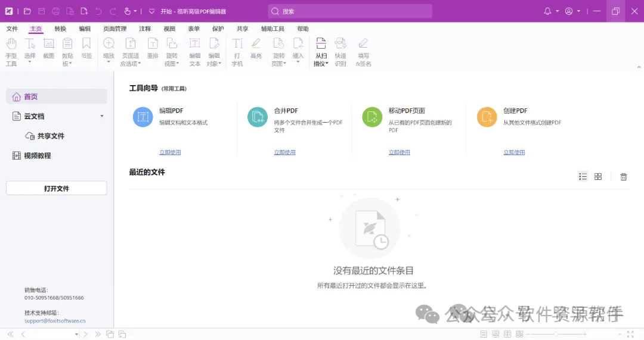
Task: Click the undo arrow in title bar
Action: click(x=98, y=11)
